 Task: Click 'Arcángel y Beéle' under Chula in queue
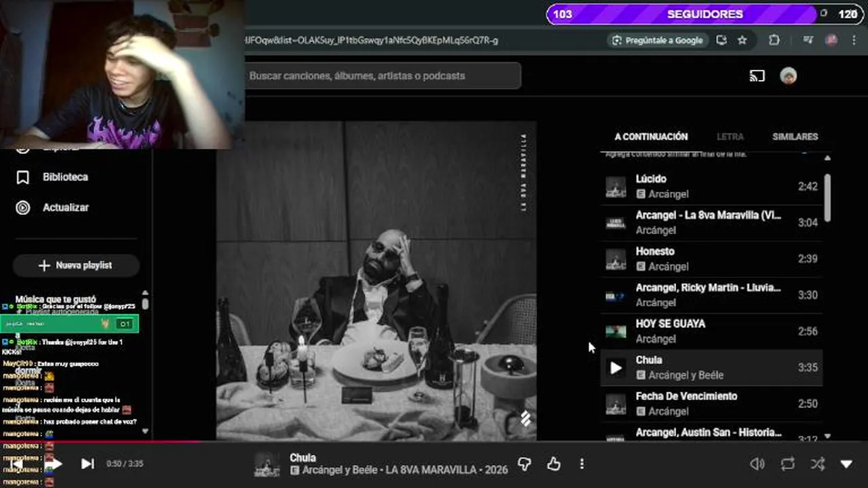click(x=686, y=375)
